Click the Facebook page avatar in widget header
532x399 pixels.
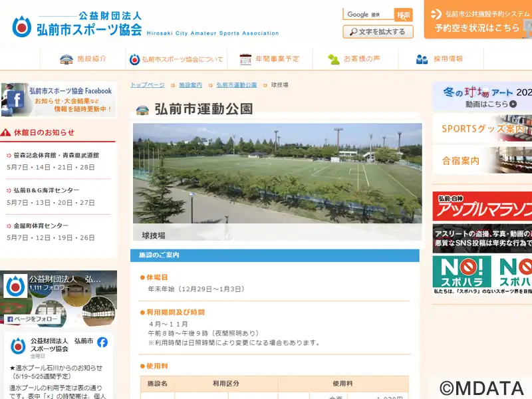pyautogui.click(x=15, y=286)
